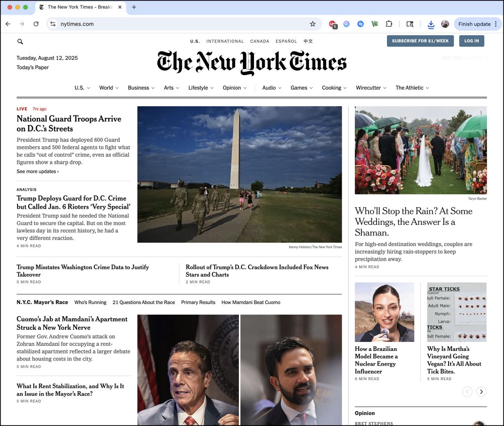504x426 pixels.
Task: Expand the U.S. section dropdown
Action: click(x=82, y=88)
